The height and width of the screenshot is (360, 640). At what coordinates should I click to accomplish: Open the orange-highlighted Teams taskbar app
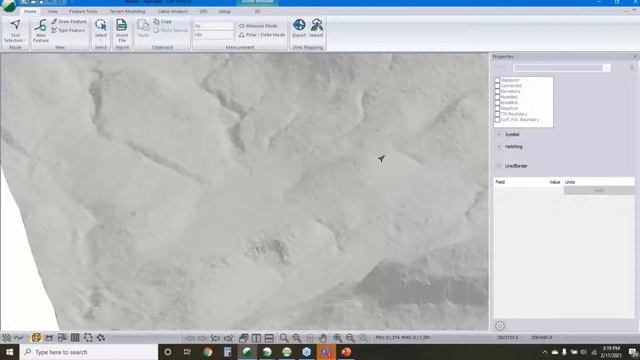[326, 352]
